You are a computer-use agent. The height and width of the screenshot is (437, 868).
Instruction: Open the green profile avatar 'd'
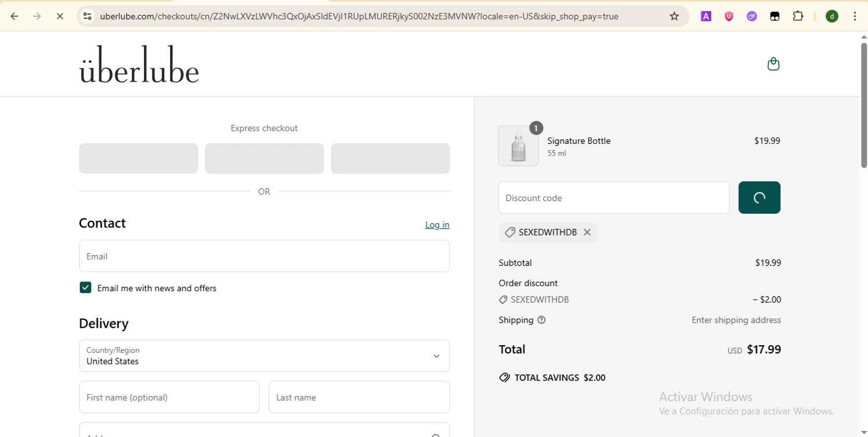[832, 16]
